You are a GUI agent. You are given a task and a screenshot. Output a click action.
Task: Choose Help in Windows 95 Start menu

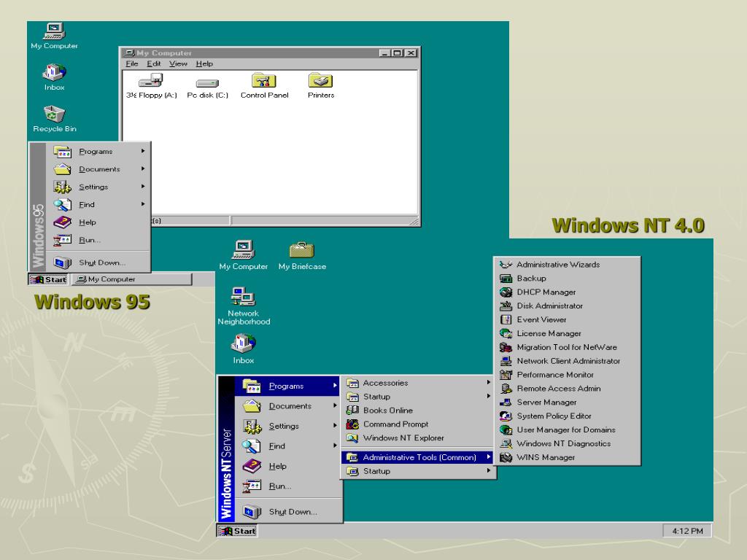click(x=98, y=222)
